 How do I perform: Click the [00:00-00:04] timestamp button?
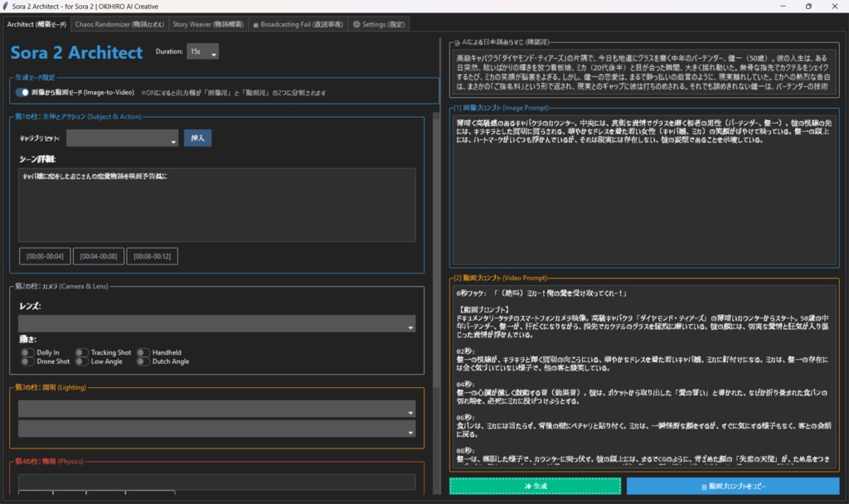[43, 255]
